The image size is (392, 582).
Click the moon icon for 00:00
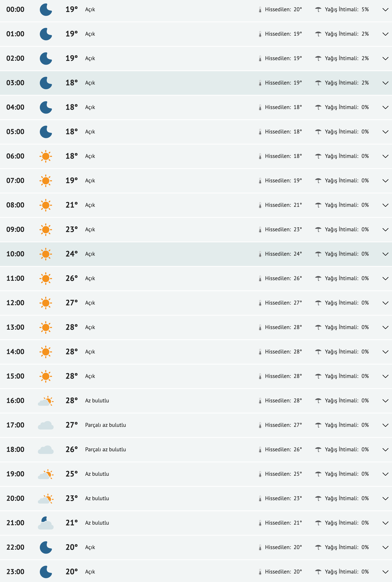(46, 10)
